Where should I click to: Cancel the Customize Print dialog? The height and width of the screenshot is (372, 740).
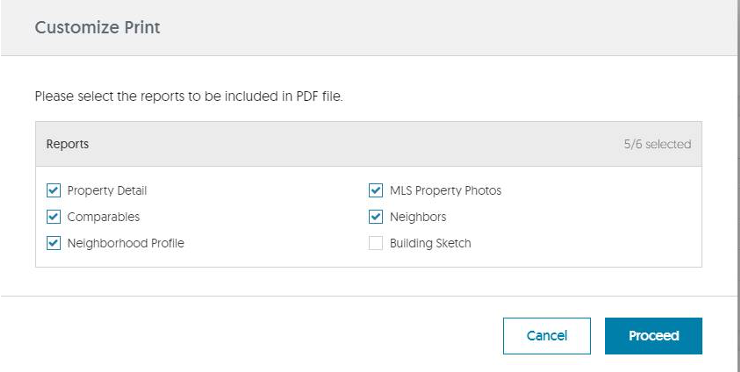[547, 336]
